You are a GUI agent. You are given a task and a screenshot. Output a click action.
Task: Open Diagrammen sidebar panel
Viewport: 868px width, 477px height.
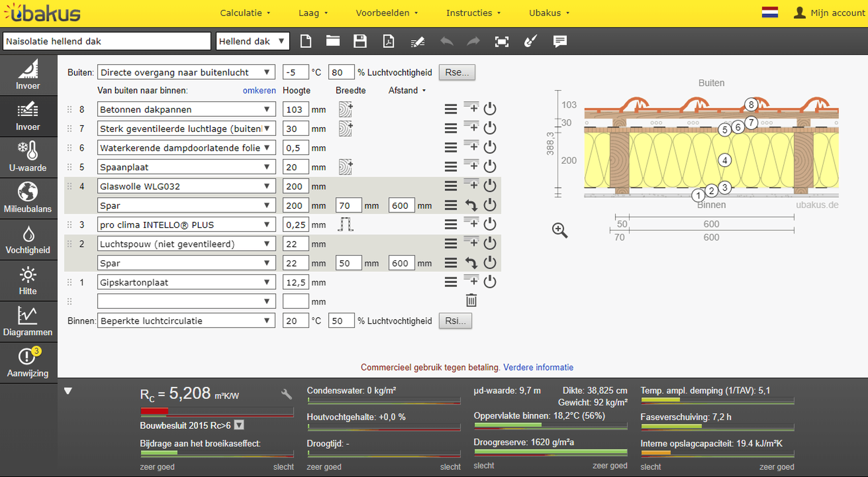click(28, 322)
